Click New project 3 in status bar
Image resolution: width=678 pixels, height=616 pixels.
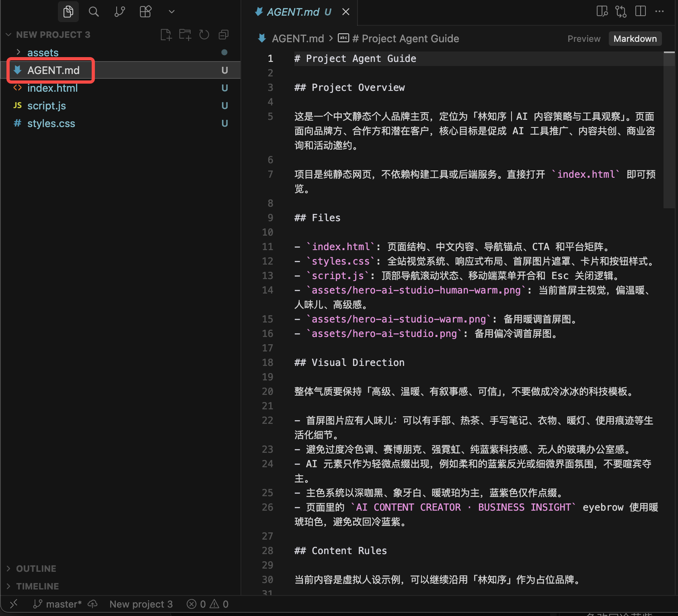click(141, 604)
